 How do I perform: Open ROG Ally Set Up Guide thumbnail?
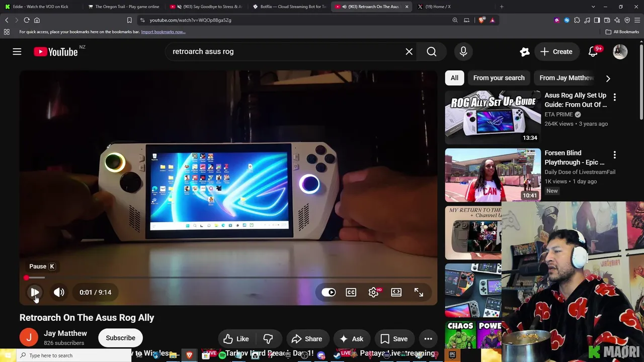tap(493, 118)
